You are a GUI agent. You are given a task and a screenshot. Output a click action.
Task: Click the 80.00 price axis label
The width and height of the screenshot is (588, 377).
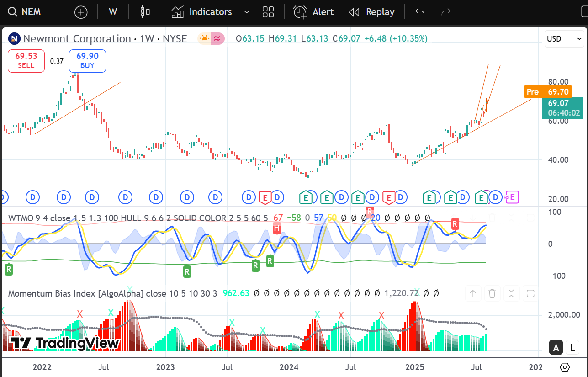point(558,82)
